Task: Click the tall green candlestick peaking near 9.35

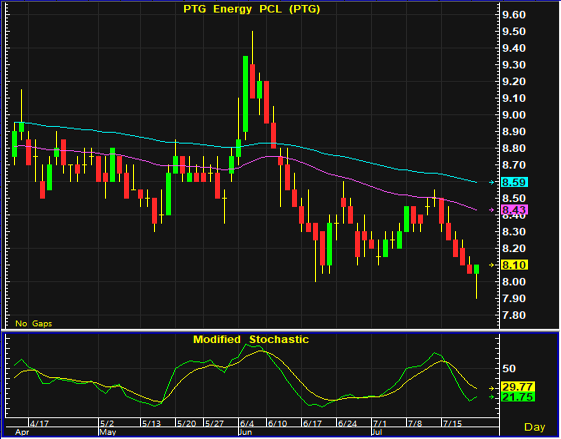Action: pos(245,94)
